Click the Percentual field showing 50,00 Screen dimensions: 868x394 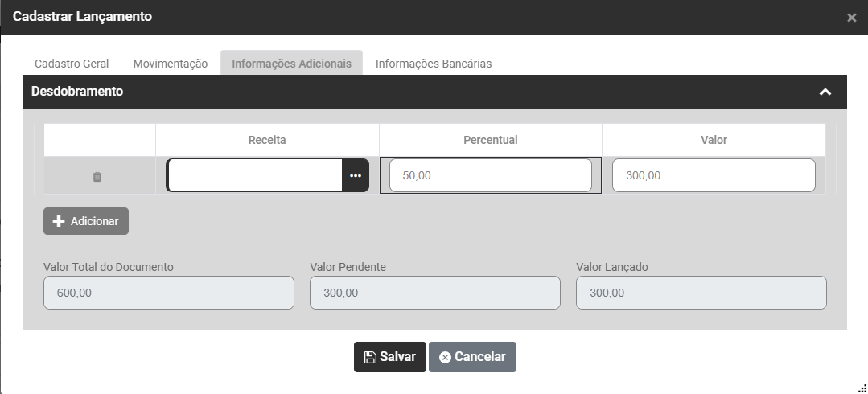pos(490,175)
